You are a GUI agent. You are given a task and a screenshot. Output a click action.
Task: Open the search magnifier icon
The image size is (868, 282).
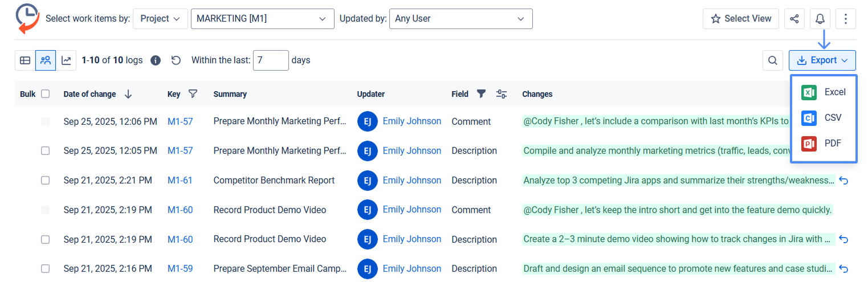click(772, 60)
